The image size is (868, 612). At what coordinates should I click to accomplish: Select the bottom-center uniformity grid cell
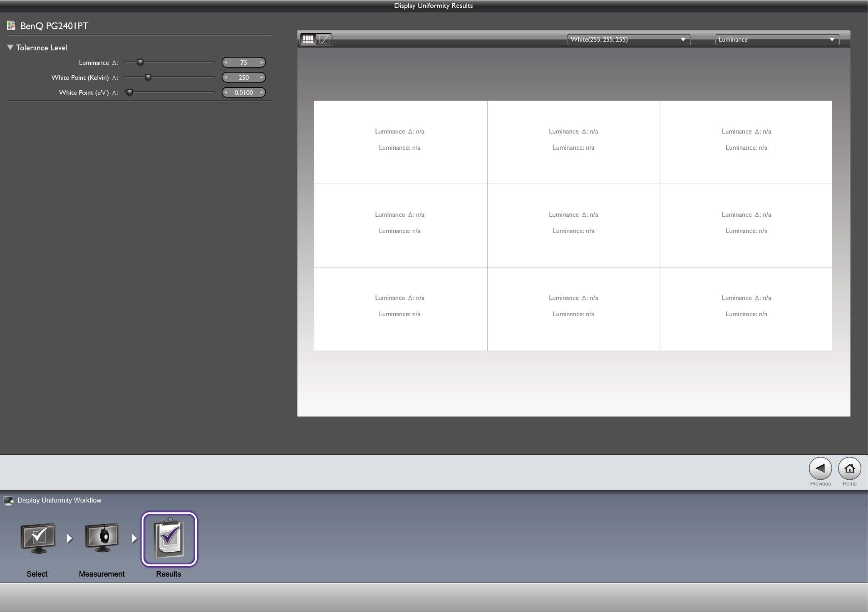[573, 309]
